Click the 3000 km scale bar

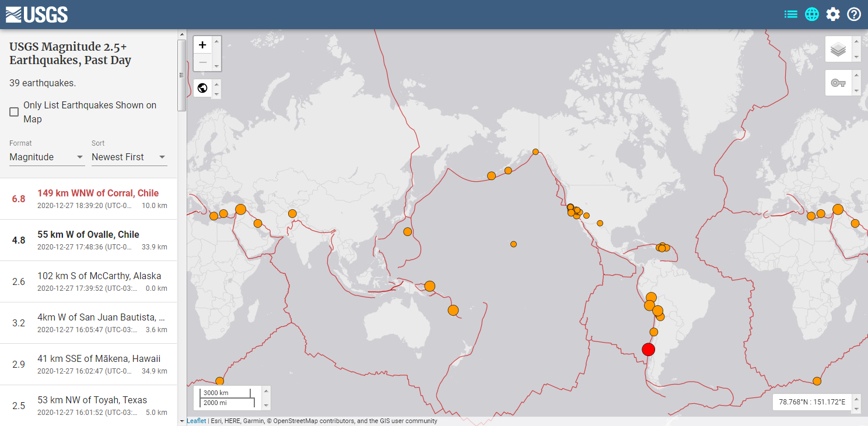(225, 393)
